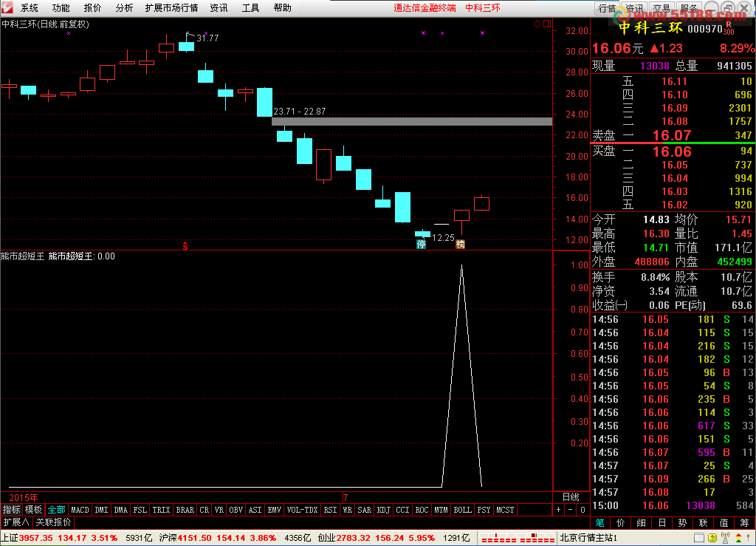Switch to the MCST indicator
This screenshot has height=546, width=756.
[x=505, y=509]
